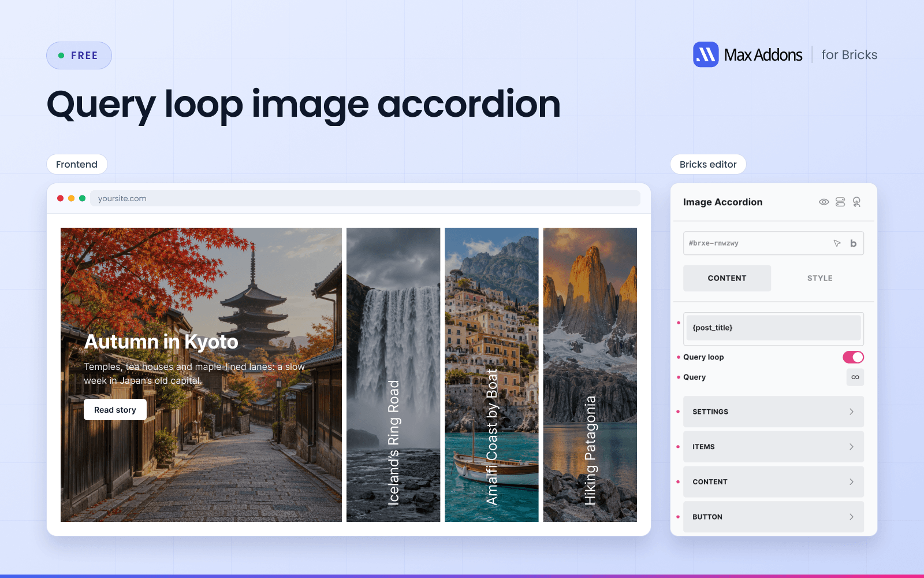This screenshot has height=578, width=924.
Task: Click the 'Max Addons' brand name text
Action: [763, 55]
